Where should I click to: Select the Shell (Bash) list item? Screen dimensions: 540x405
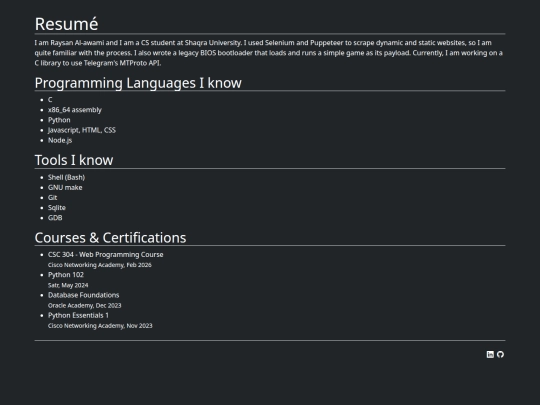[66, 177]
